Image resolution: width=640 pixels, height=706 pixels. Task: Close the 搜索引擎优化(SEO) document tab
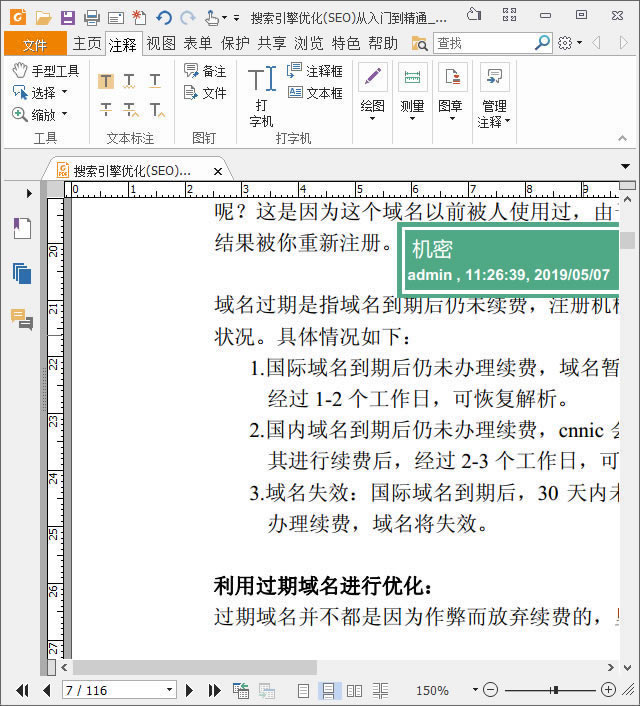pos(218,172)
